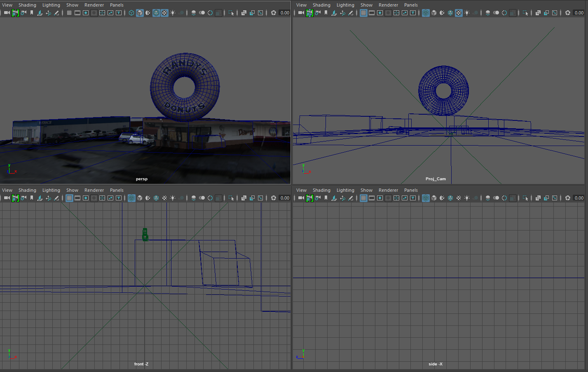The height and width of the screenshot is (372, 588).
Task: Click Wireframe shading icon in Proj_Cam panel
Action: pyautogui.click(x=426, y=13)
